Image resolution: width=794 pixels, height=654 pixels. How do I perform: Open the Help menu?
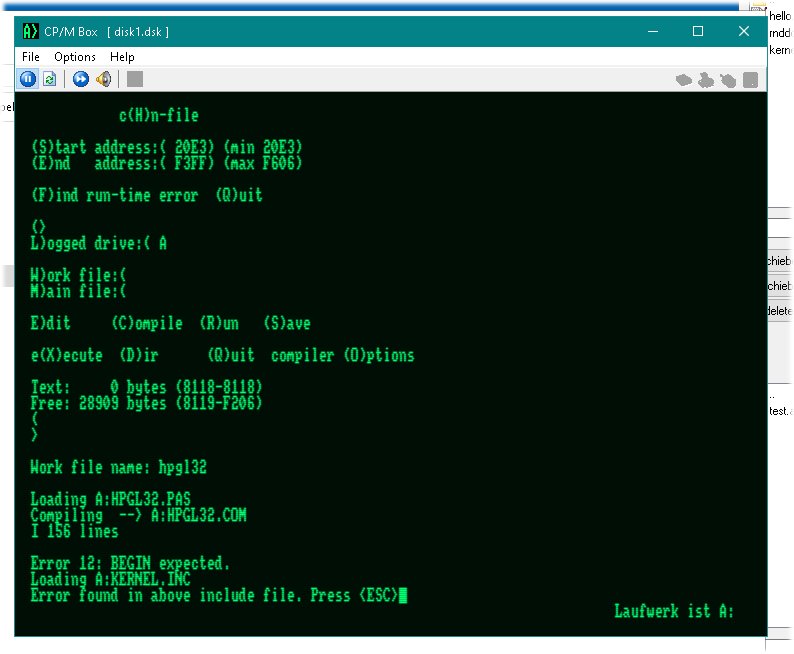[122, 57]
